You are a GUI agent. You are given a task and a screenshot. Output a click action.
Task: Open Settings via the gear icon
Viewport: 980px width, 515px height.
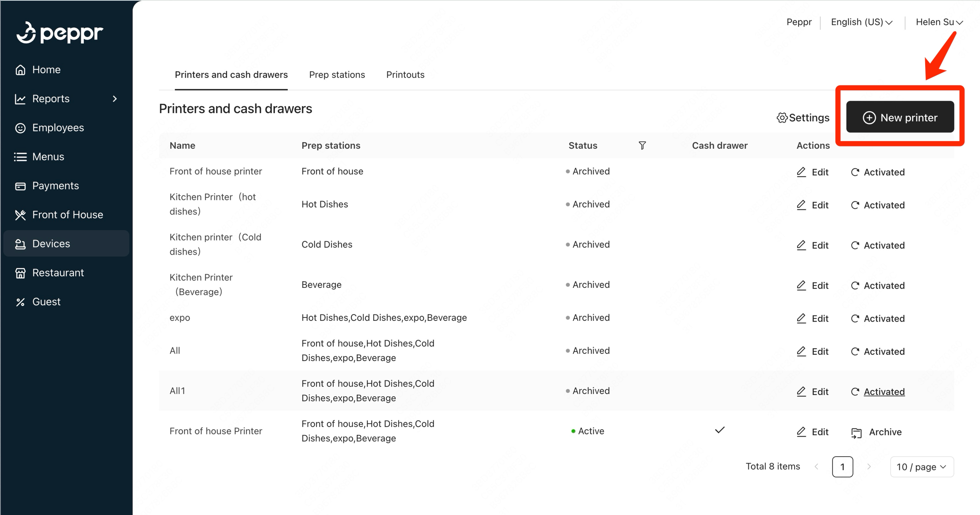pos(782,118)
